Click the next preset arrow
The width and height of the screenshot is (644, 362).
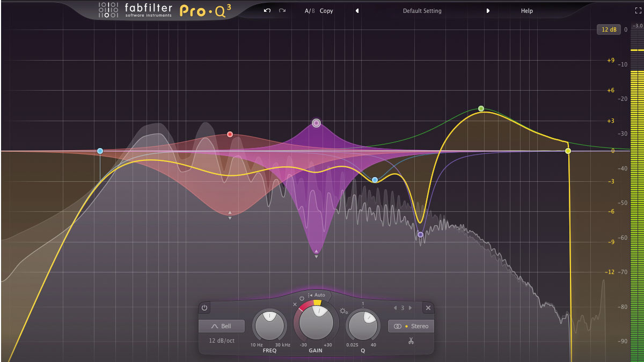point(488,10)
